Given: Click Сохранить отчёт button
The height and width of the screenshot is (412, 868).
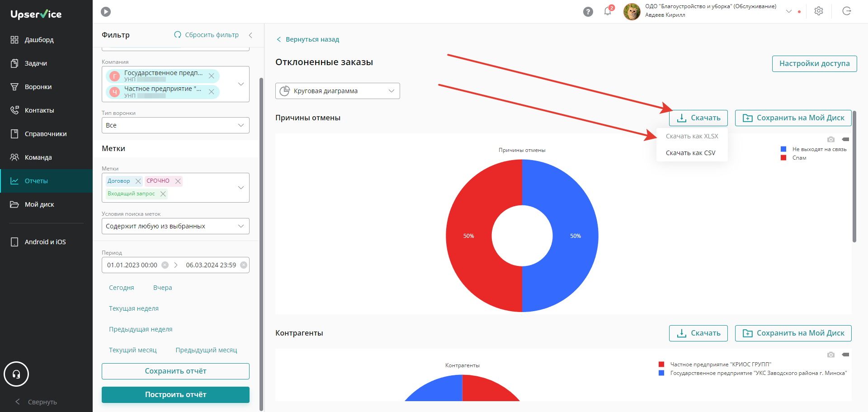Looking at the screenshot, I should click(175, 371).
